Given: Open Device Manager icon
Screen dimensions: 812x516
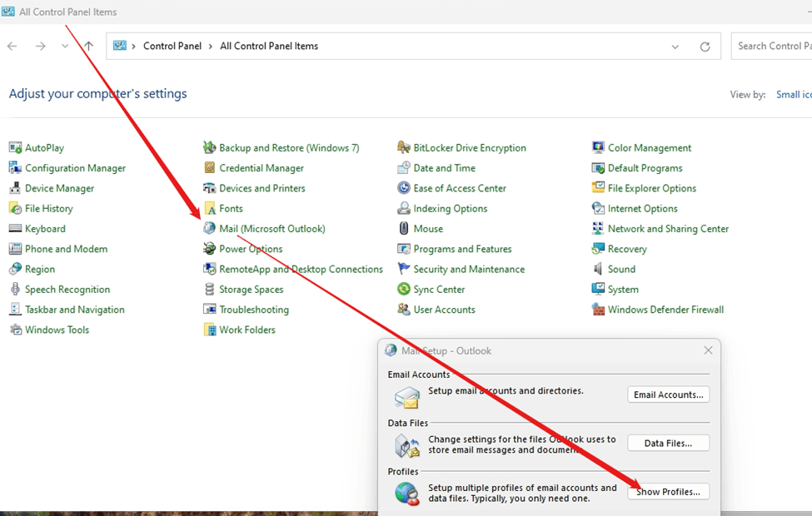Looking at the screenshot, I should (x=16, y=188).
